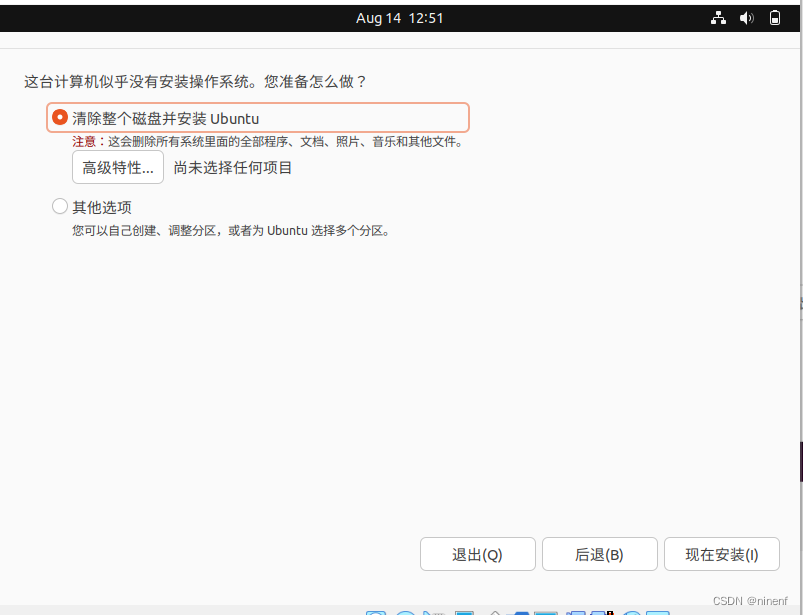This screenshot has height=615, width=803.
Task: Open the clock "Aug 14 12:51" in top bar
Action: click(399, 18)
